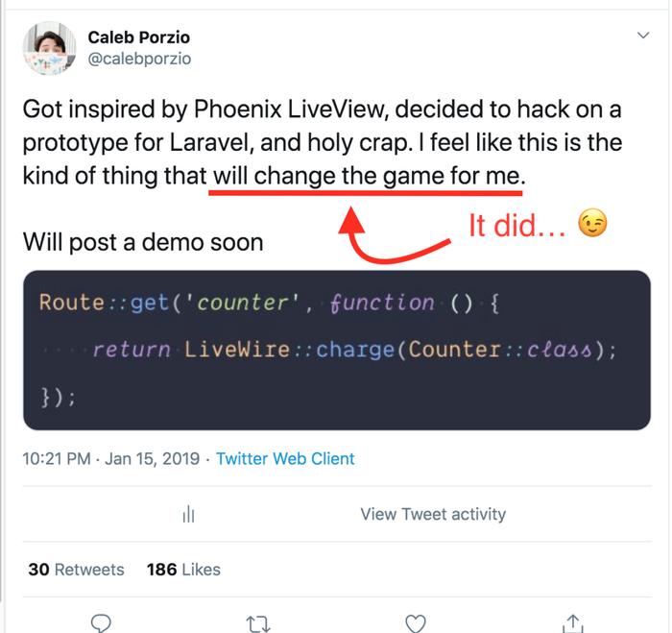Viewport: 672px width, 633px height.
Task: Open the Twitter Web Client link
Action: click(x=285, y=458)
